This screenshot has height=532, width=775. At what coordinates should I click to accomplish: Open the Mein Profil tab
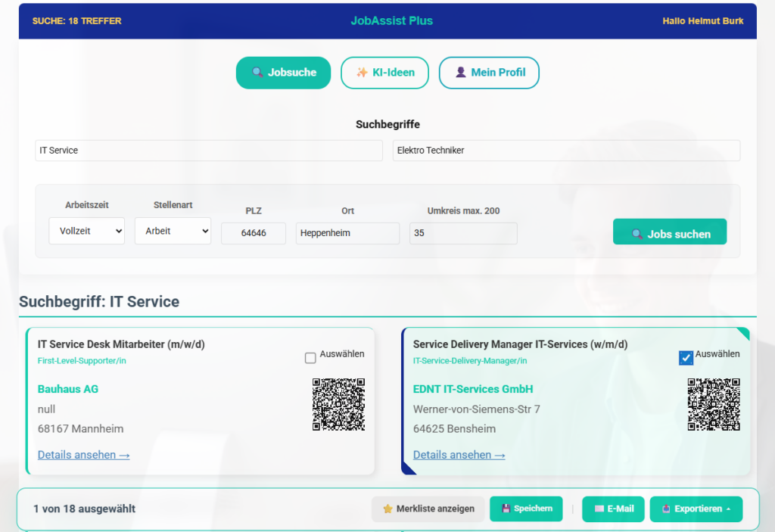coord(489,73)
